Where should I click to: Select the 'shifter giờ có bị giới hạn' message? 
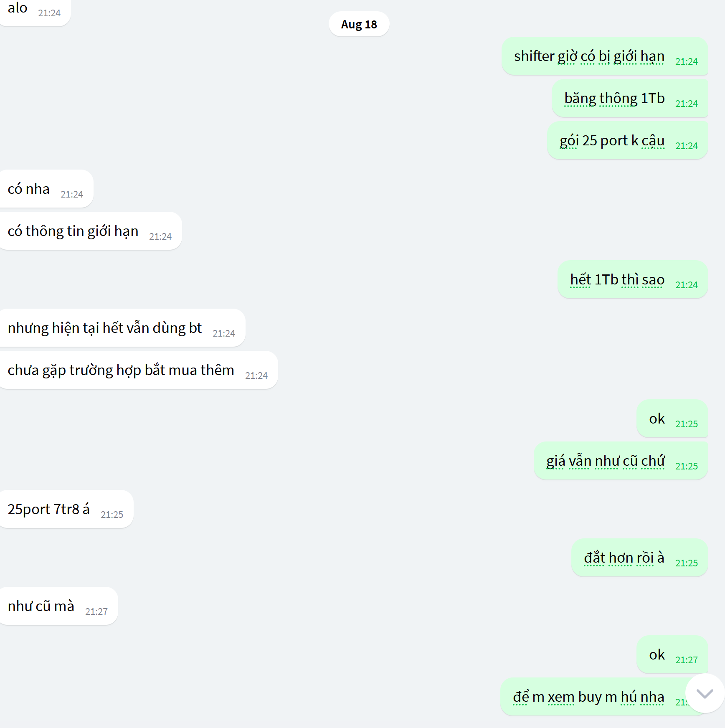[605, 56]
